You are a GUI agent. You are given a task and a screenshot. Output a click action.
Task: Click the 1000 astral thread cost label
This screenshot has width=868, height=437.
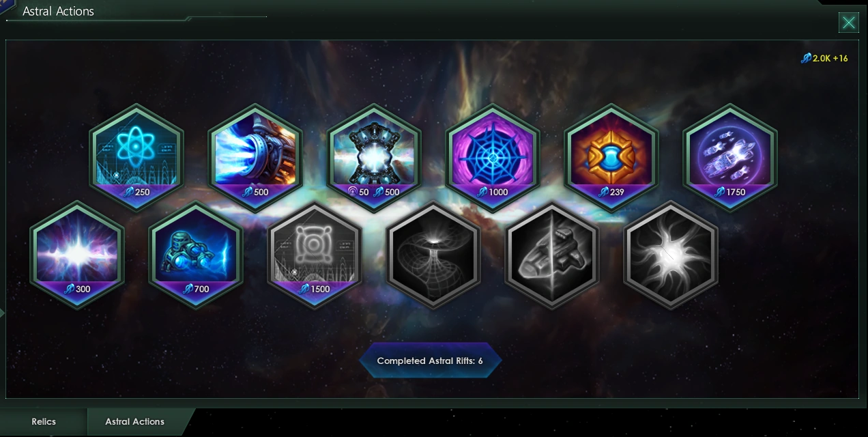493,192
